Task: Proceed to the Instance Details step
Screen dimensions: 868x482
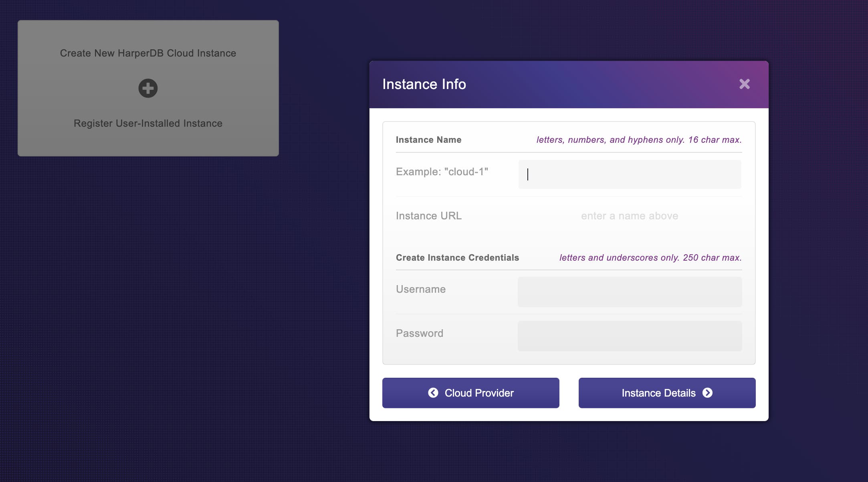Action: (667, 393)
